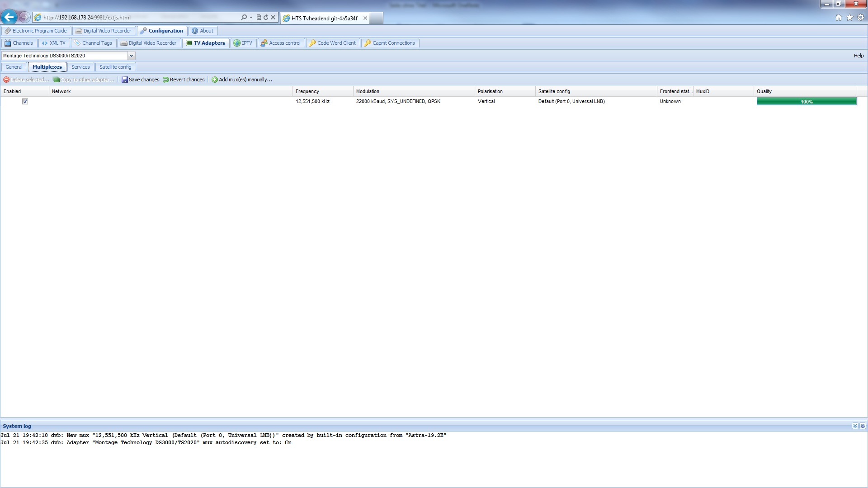The image size is (868, 488).
Task: Open the IPTV configuration section
Action: pyautogui.click(x=243, y=43)
